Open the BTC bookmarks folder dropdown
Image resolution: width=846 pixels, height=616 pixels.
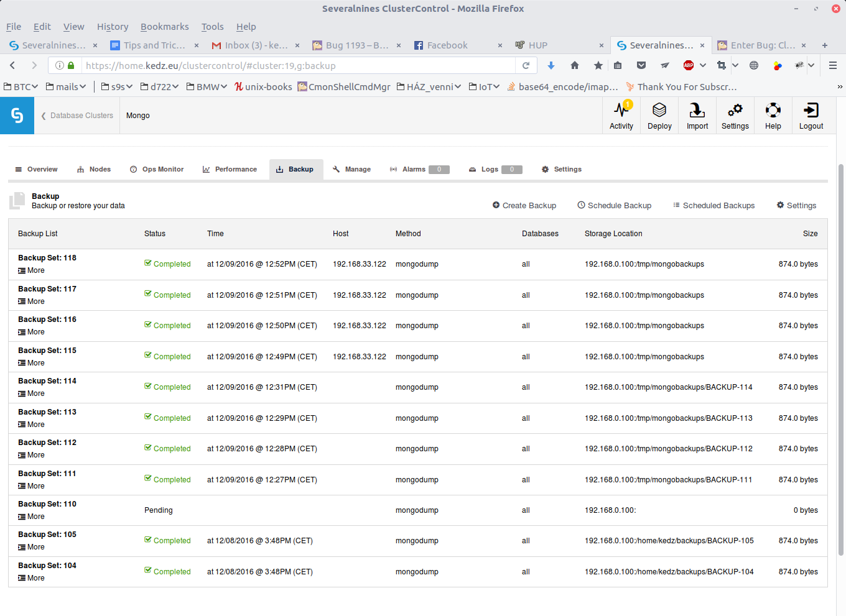click(x=21, y=87)
